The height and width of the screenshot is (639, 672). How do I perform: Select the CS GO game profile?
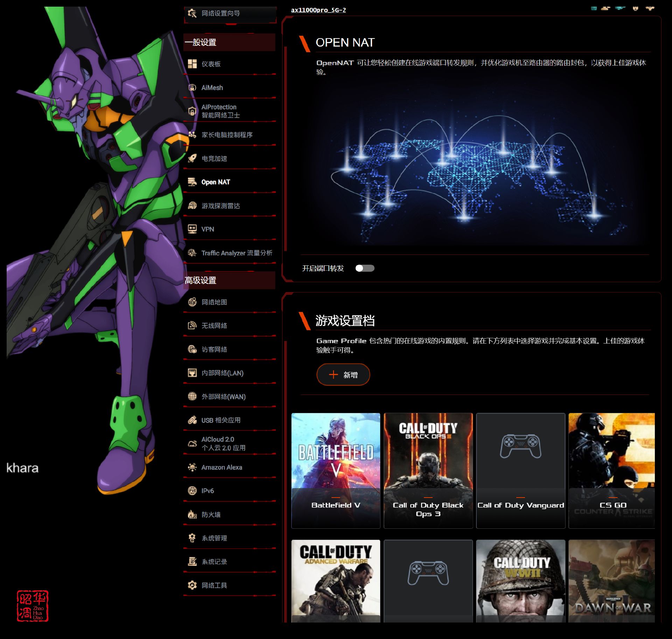point(611,471)
